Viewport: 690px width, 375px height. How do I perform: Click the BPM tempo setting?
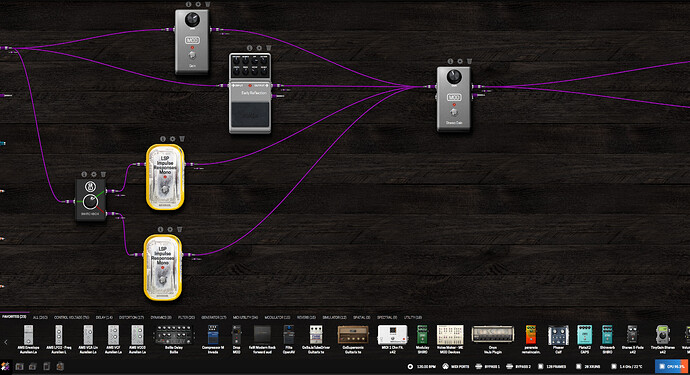(422, 366)
